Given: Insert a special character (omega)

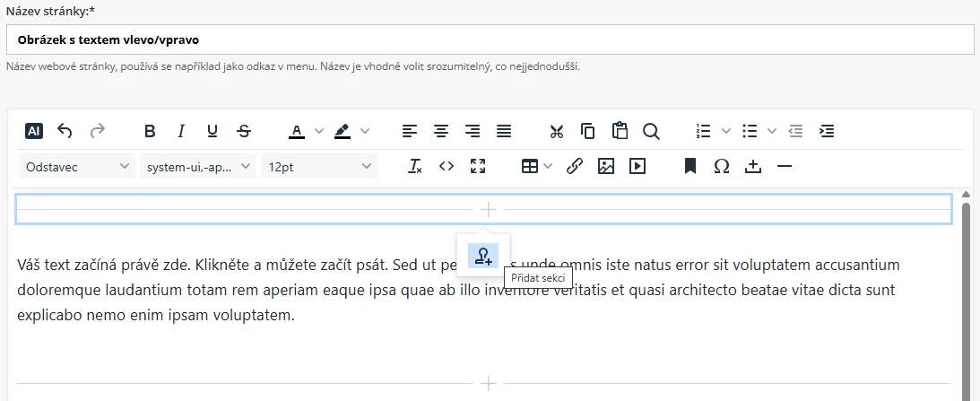Looking at the screenshot, I should [x=721, y=166].
